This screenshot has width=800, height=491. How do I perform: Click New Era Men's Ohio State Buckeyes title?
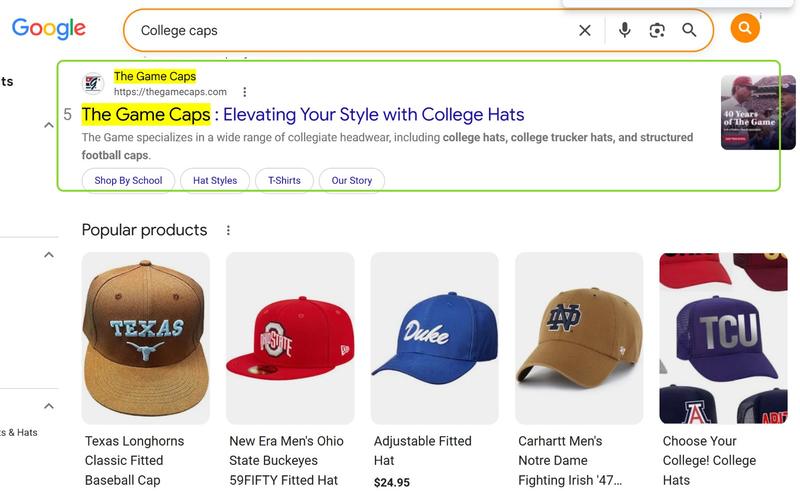pos(286,460)
